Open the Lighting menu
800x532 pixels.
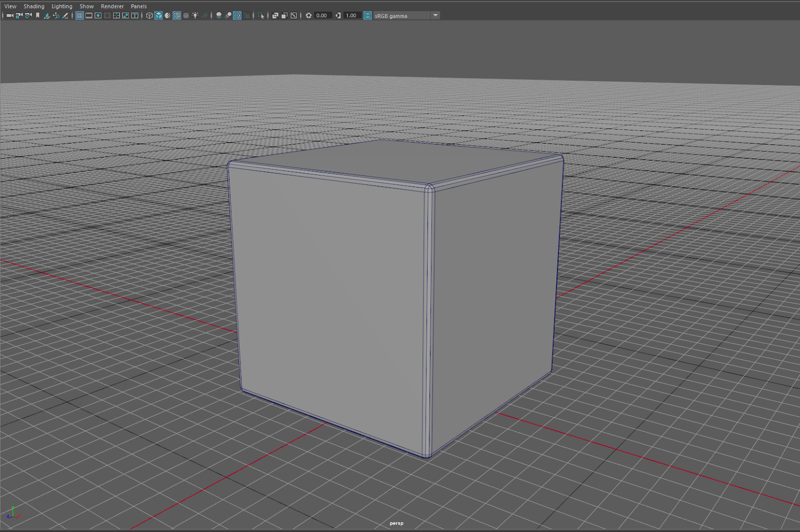(x=62, y=6)
